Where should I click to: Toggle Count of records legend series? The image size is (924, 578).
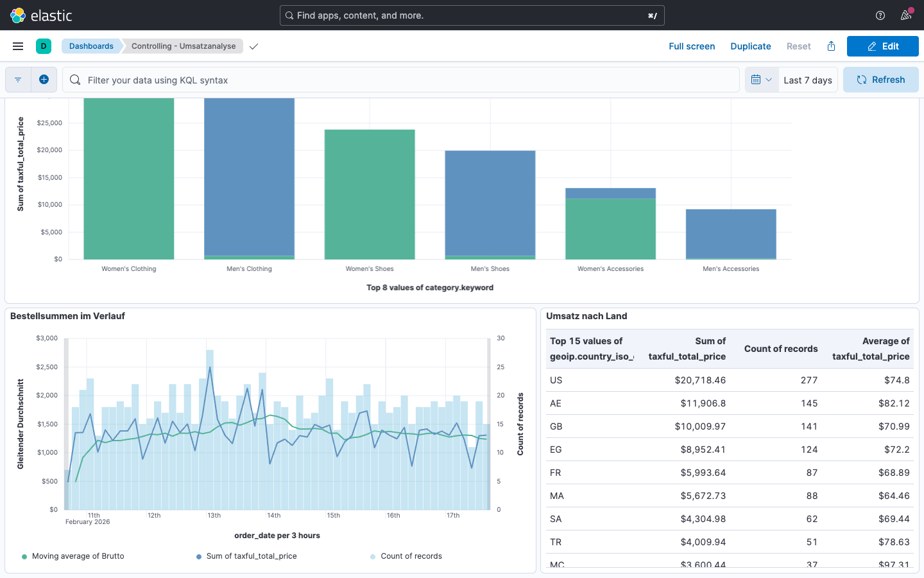(411, 556)
